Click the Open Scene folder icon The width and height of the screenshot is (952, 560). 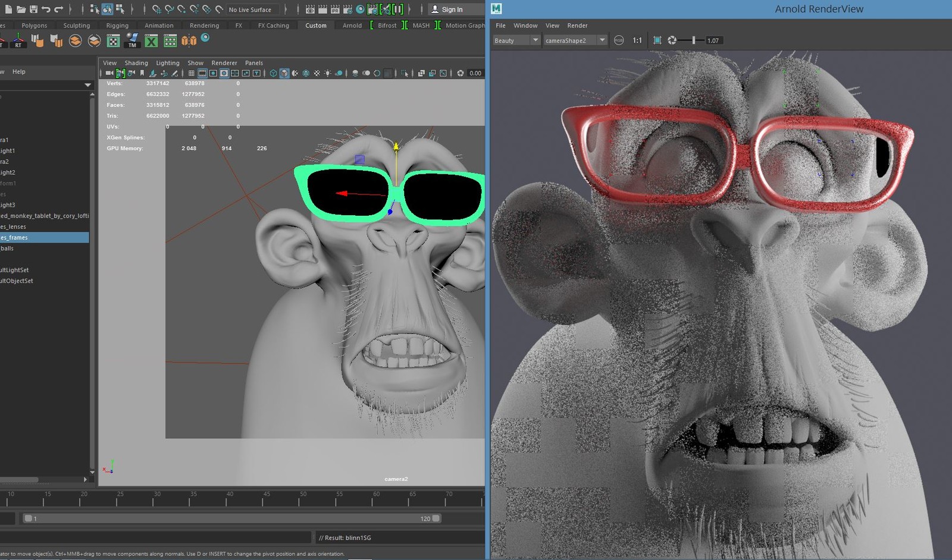point(21,9)
